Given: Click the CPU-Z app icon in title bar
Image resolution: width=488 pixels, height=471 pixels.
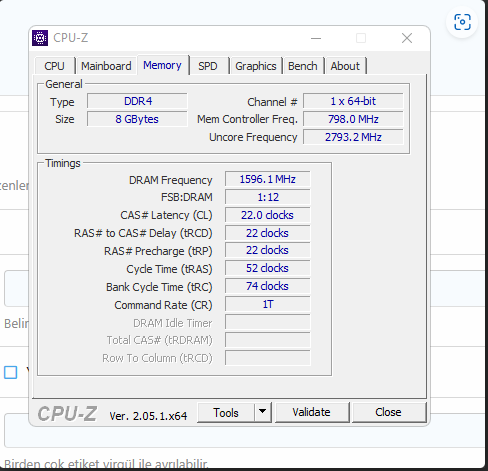Looking at the screenshot, I should [40, 38].
